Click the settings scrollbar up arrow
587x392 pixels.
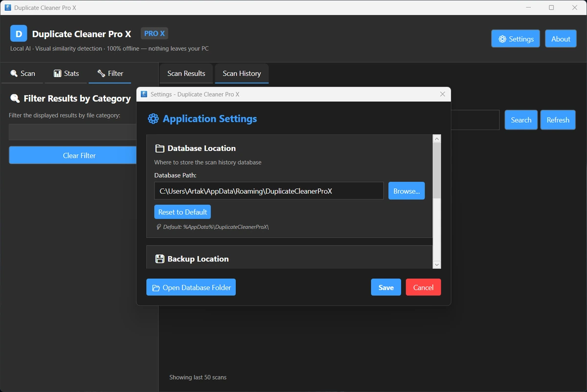pyautogui.click(x=437, y=139)
